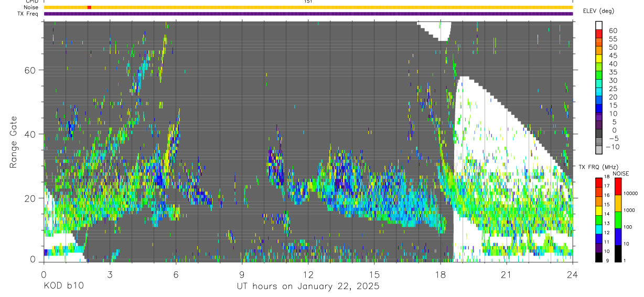Click the 15 tick label on the UT hours axis

click(x=374, y=274)
